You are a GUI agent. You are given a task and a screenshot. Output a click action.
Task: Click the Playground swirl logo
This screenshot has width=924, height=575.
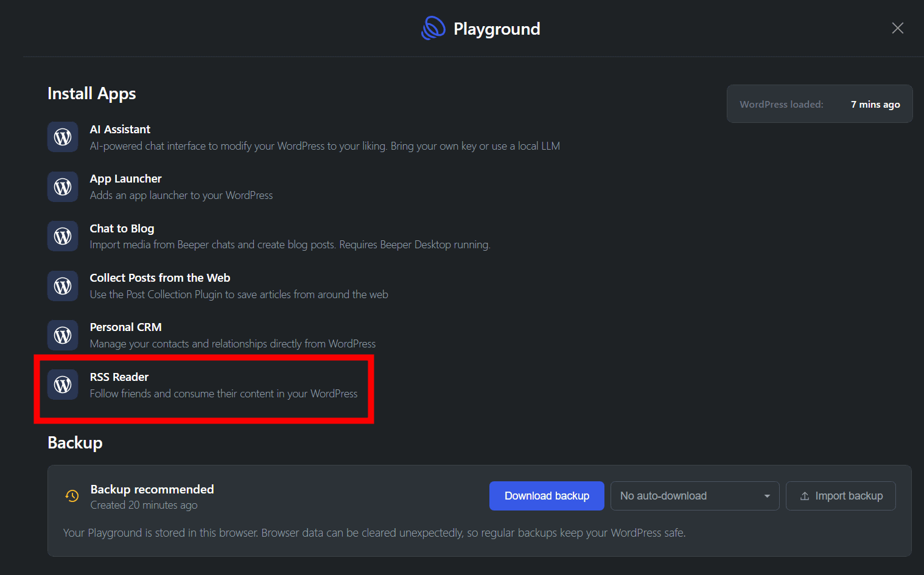pyautogui.click(x=433, y=28)
